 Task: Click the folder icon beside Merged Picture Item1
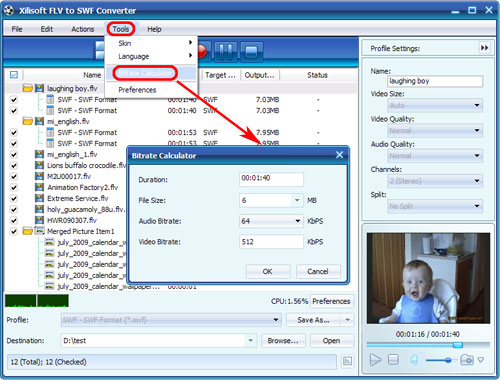tap(28, 231)
